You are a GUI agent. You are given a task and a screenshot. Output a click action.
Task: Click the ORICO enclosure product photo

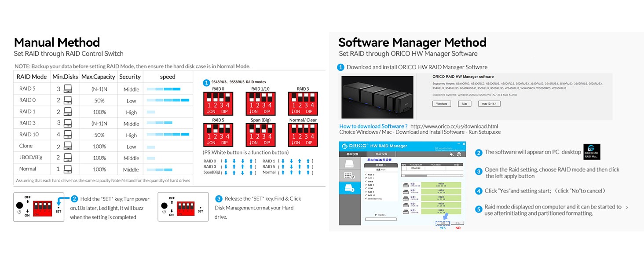tap(377, 97)
